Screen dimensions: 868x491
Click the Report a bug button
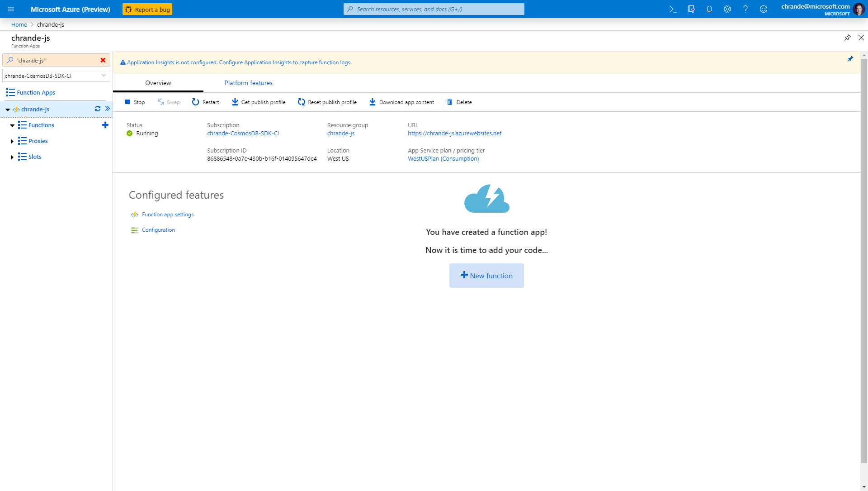147,9
